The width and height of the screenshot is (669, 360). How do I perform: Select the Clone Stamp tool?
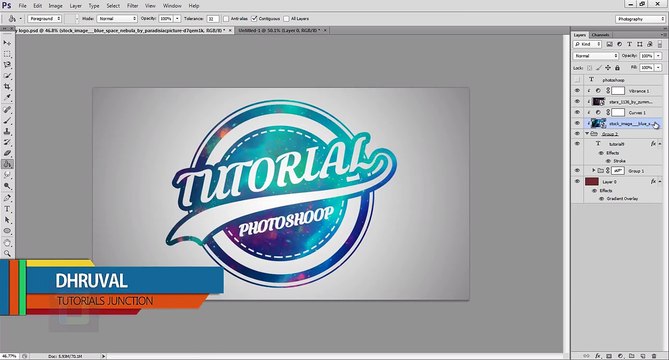(x=7, y=132)
